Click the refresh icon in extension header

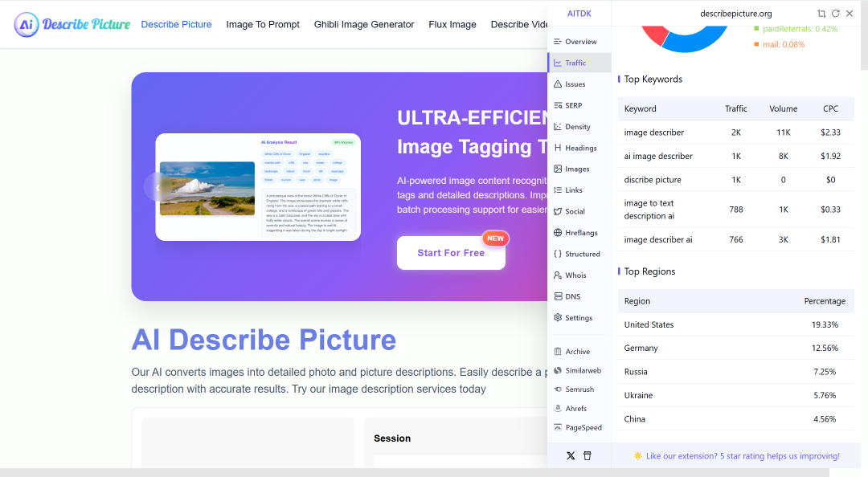coord(835,14)
